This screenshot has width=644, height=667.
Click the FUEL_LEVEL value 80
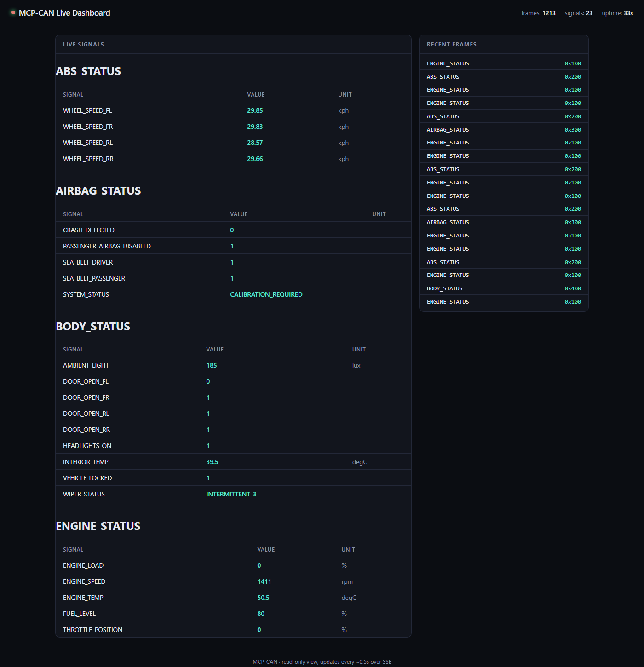click(x=261, y=614)
